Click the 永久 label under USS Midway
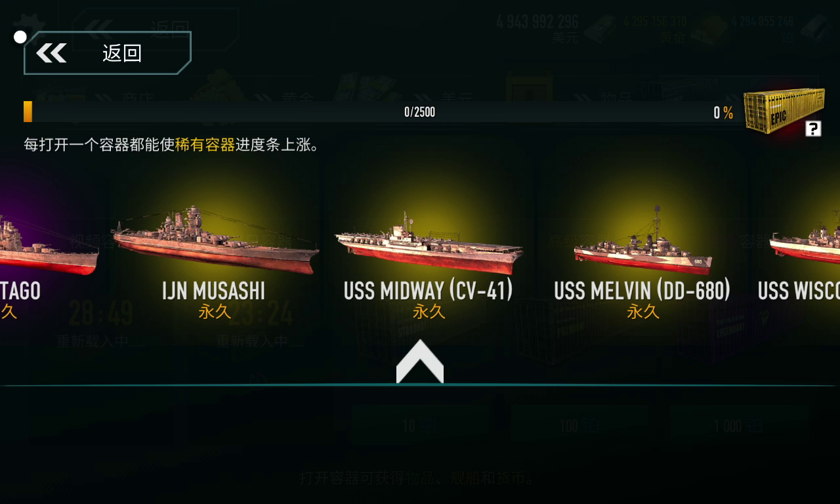This screenshot has width=840, height=504. coord(429,312)
